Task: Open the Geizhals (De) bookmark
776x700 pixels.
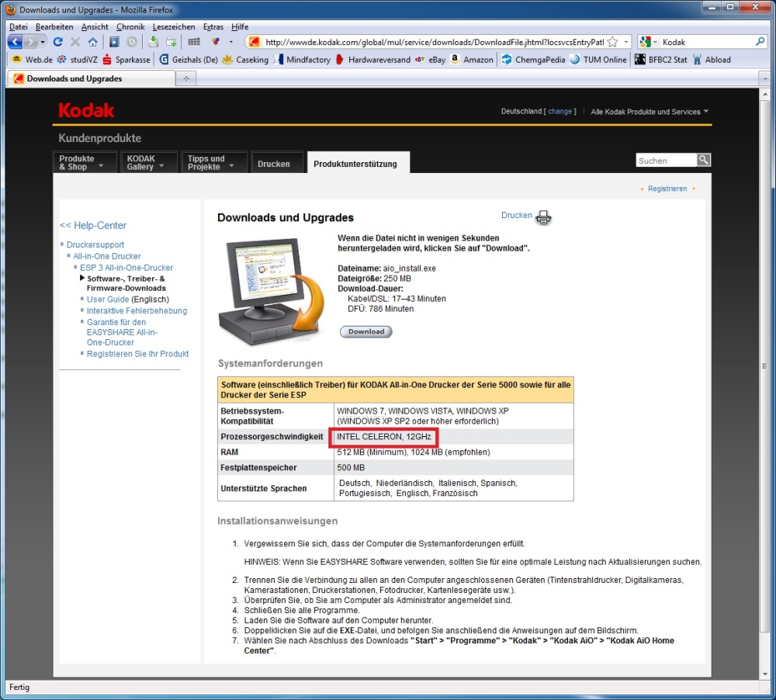Action: [188, 60]
